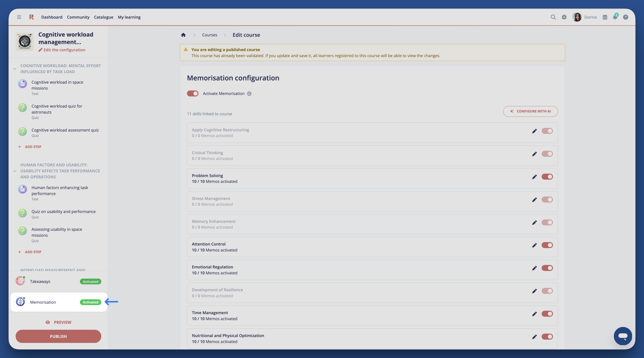Open settings gear in top bar
Screen dimensions: 644x358
564,17
